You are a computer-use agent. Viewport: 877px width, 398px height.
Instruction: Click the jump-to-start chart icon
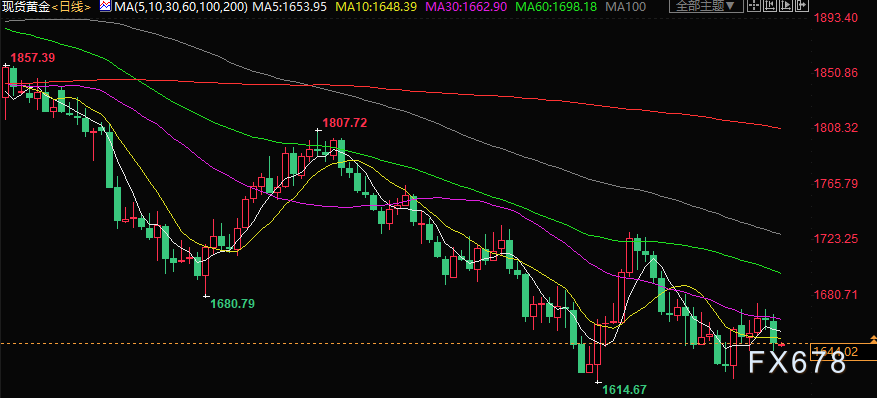[770, 6]
